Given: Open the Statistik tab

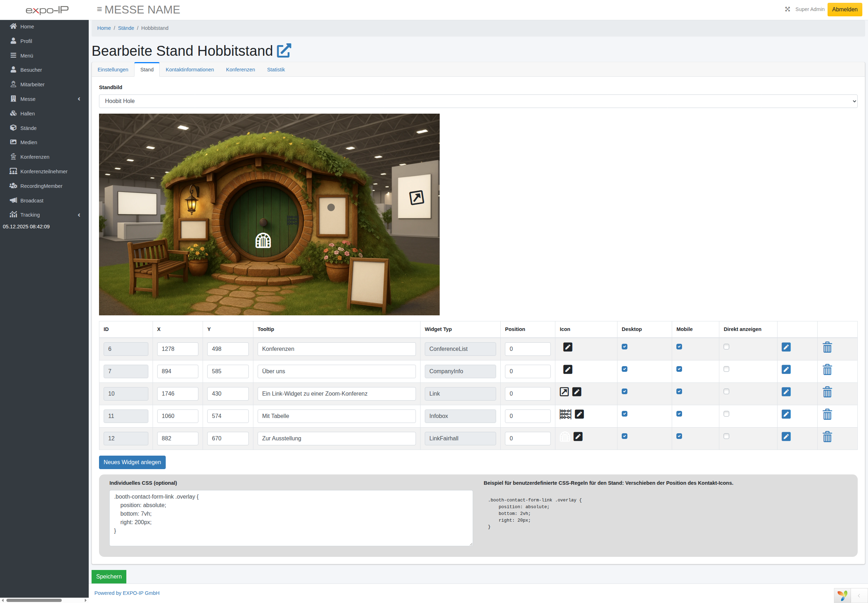Looking at the screenshot, I should click(276, 70).
